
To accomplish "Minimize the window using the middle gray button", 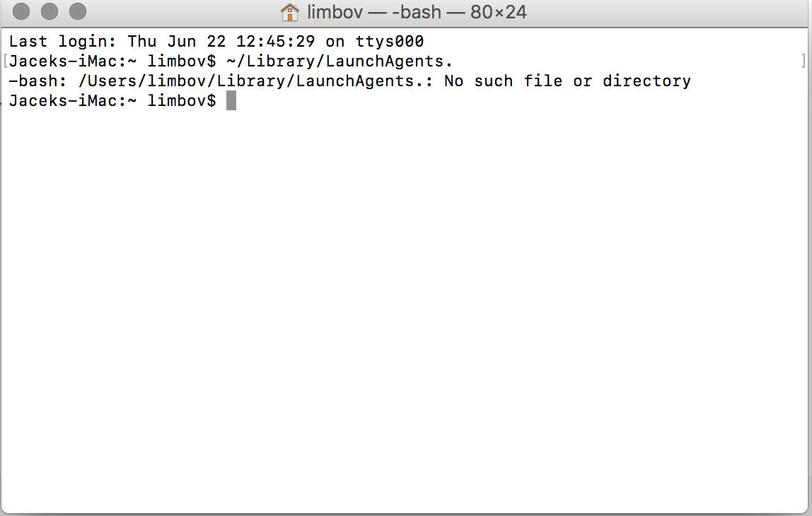I will pos(50,11).
